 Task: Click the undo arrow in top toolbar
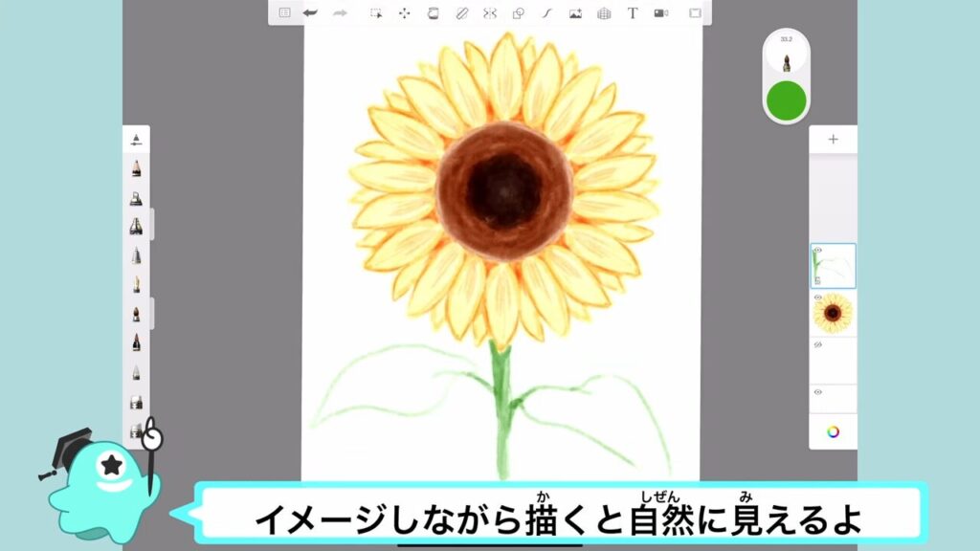pyautogui.click(x=310, y=13)
